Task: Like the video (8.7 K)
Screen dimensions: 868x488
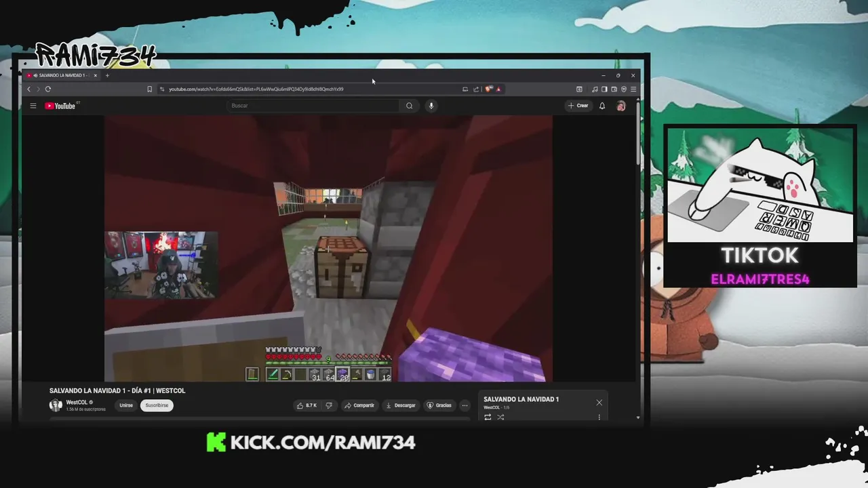Action: tap(307, 405)
